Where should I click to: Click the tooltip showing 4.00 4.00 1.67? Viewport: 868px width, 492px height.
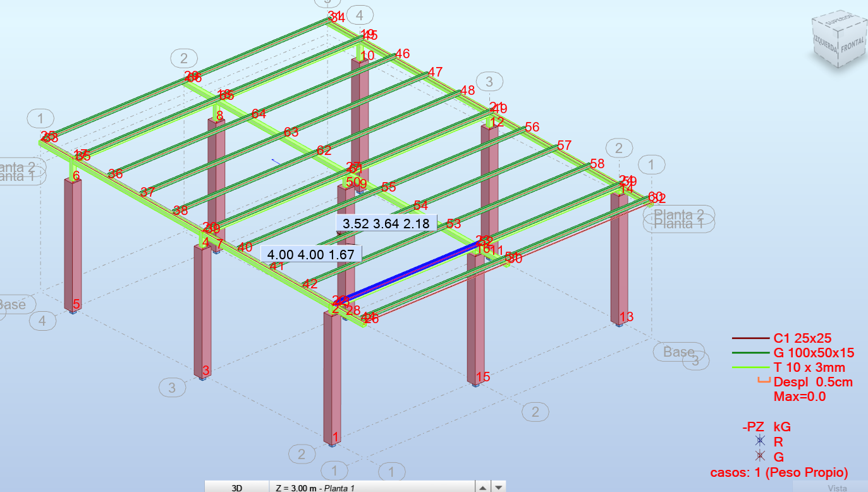tap(310, 252)
